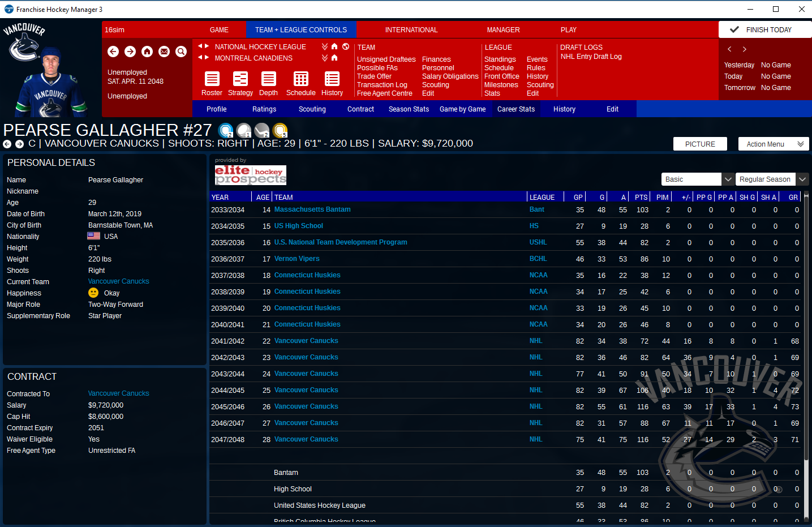
Task: Expand the Action Menu dropdown
Action: [x=773, y=144]
